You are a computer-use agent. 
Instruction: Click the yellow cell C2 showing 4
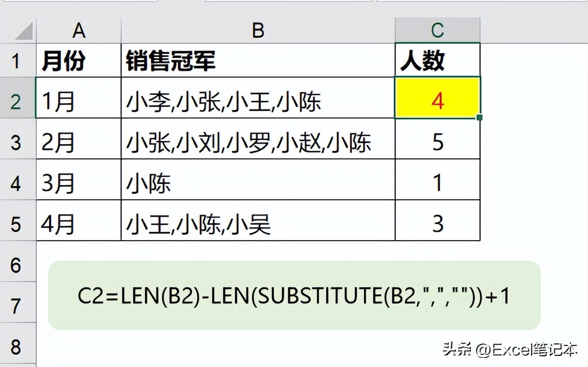pos(438,98)
